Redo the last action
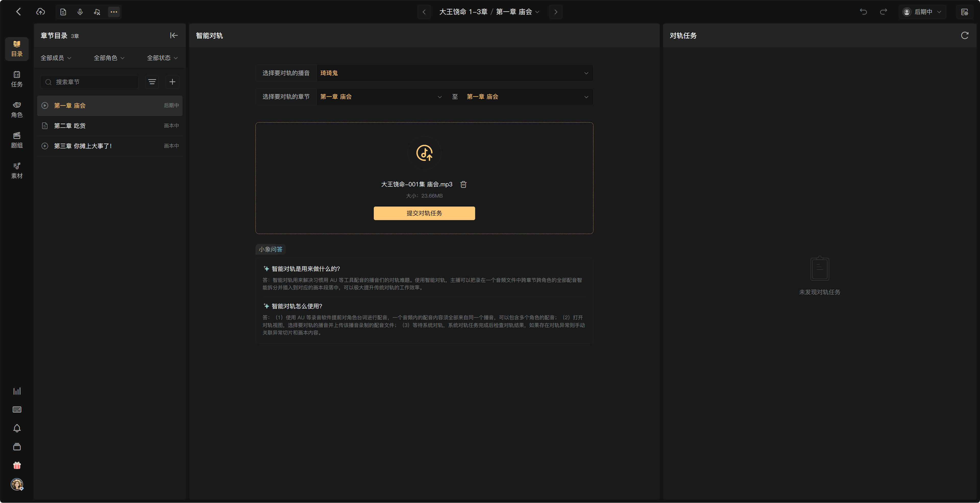980x503 pixels. (x=883, y=12)
